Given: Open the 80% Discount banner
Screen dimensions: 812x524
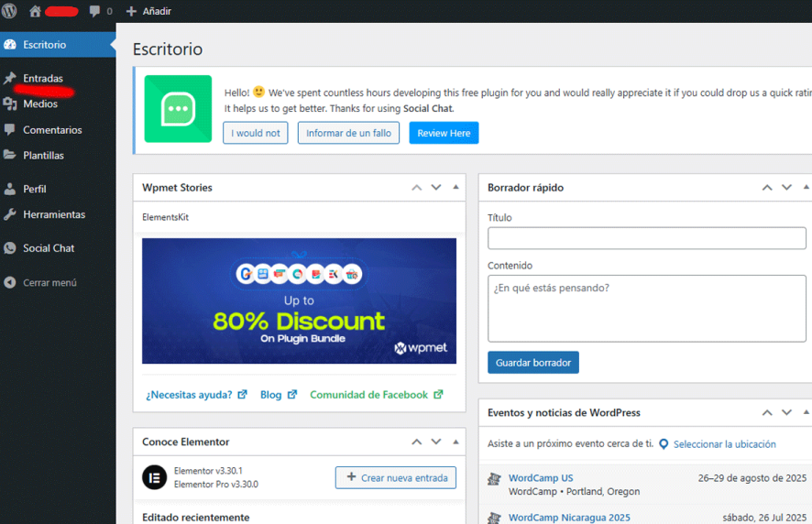Looking at the screenshot, I should 300,300.
